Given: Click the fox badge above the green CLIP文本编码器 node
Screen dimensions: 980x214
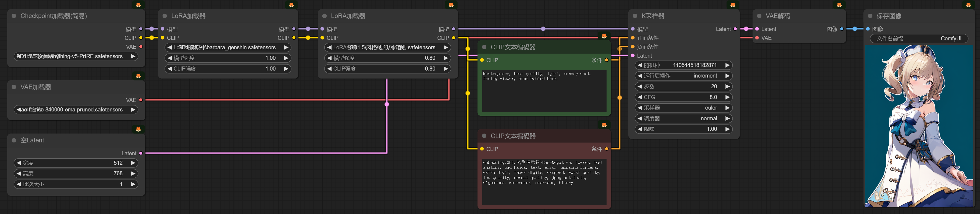Looking at the screenshot, I should 604,36.
